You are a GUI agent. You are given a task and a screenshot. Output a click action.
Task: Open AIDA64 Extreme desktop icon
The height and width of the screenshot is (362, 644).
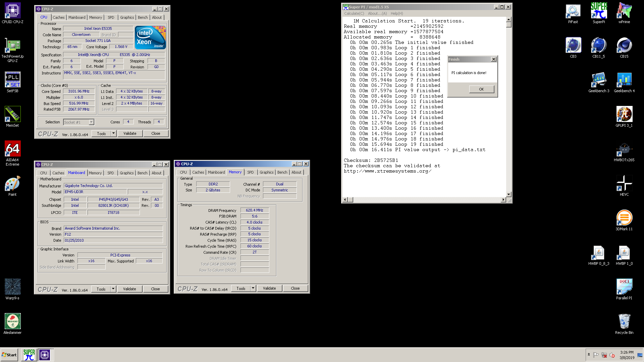(12, 154)
